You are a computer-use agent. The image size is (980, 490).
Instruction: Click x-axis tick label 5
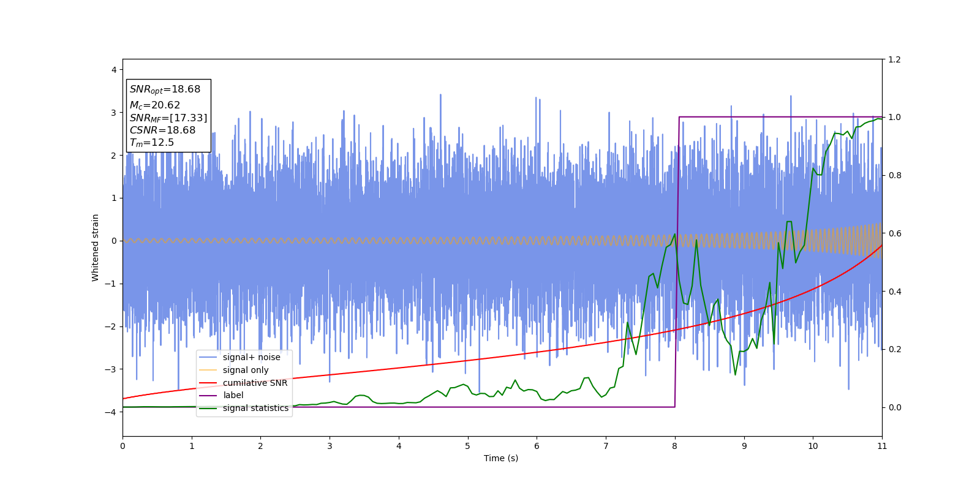pyautogui.click(x=468, y=446)
